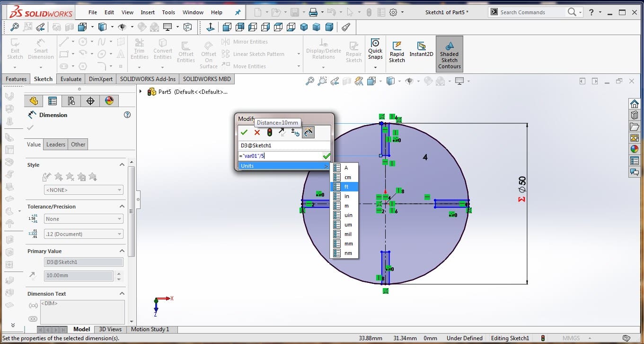Collapse the Style section
This screenshot has width=644, height=344.
pos(122,165)
